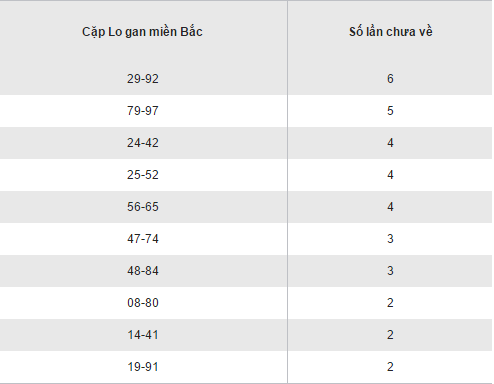Click the count 5 next to 79-97
The width and height of the screenshot is (494, 384).
390,111
